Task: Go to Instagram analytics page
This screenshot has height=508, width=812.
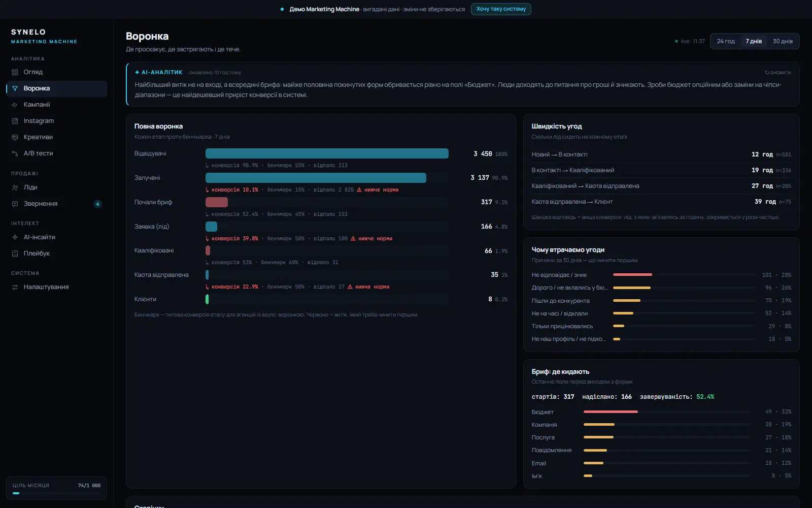Action: tap(56, 121)
